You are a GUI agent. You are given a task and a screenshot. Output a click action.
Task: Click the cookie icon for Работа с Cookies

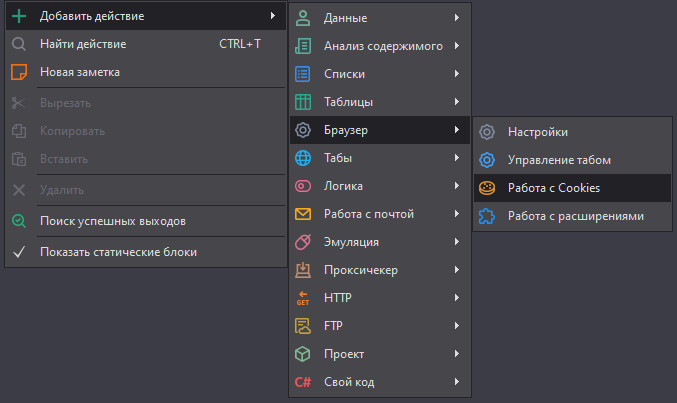(x=487, y=187)
